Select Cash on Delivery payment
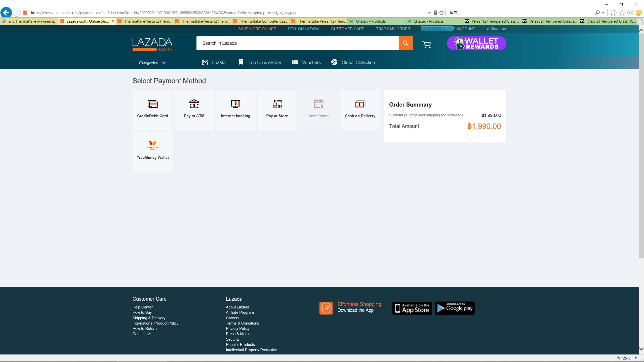The width and height of the screenshot is (644, 362). click(x=360, y=110)
